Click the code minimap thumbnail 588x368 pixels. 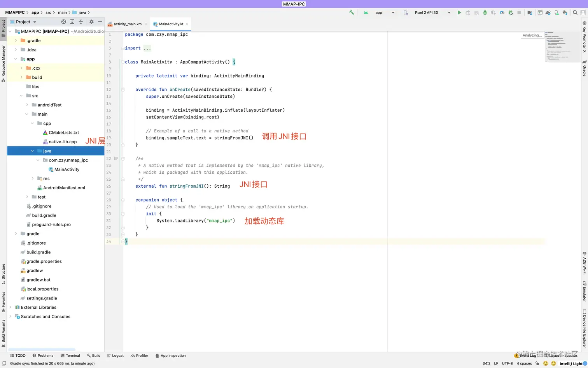[x=562, y=47]
